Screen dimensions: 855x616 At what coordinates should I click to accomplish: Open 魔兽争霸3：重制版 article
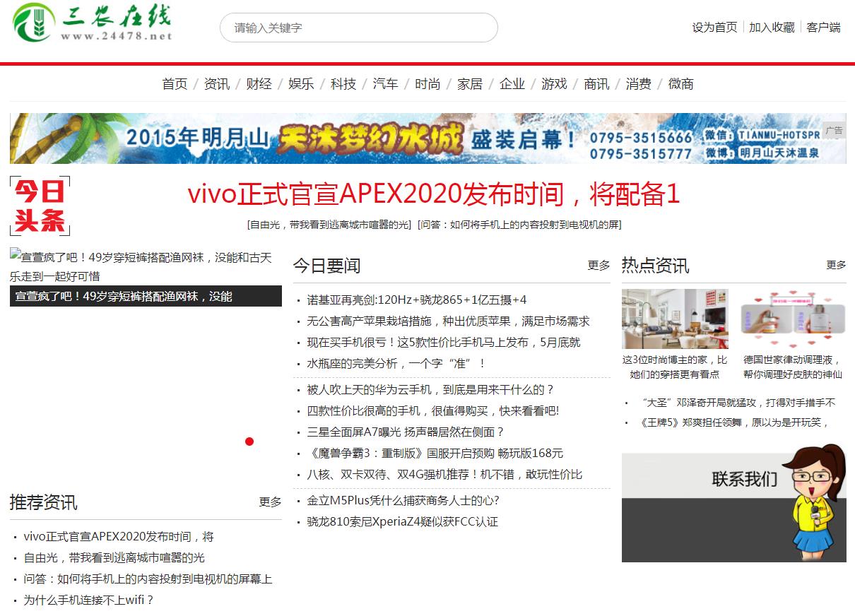pyautogui.click(x=435, y=453)
